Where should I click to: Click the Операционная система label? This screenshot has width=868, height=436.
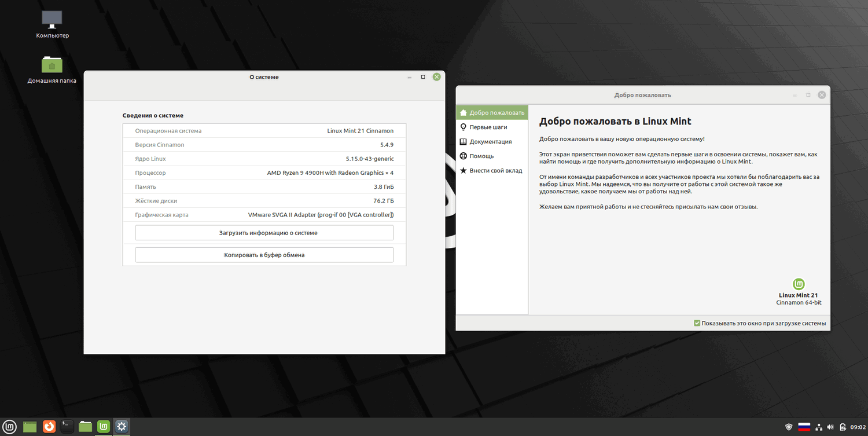168,131
